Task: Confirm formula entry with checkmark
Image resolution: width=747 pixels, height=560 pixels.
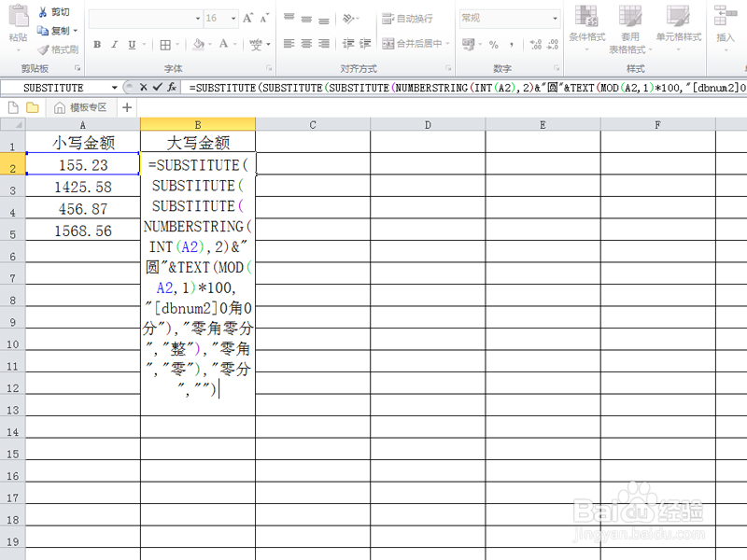Action: click(x=158, y=87)
